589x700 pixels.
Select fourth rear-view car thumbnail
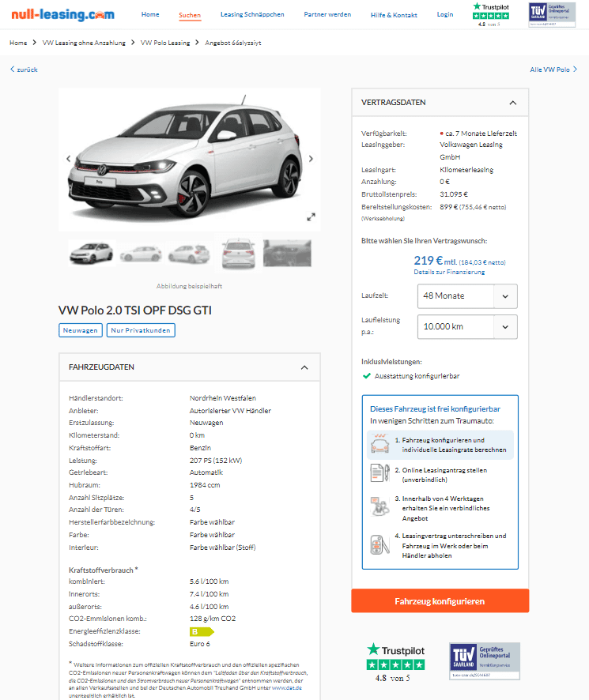tap(239, 253)
